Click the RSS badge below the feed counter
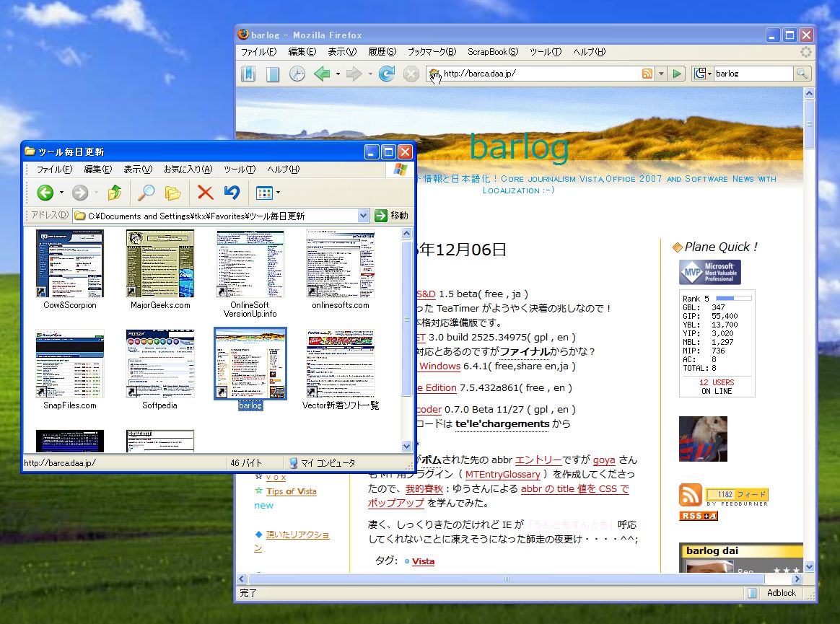The height and width of the screenshot is (624, 840). [x=698, y=516]
